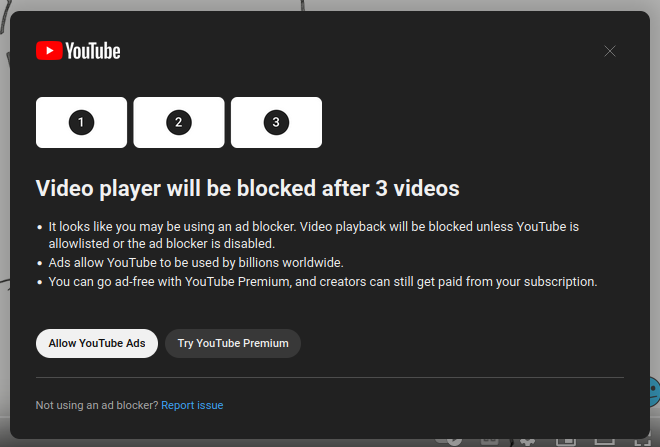Click the blue face emoji at right edge

[x=653, y=390]
